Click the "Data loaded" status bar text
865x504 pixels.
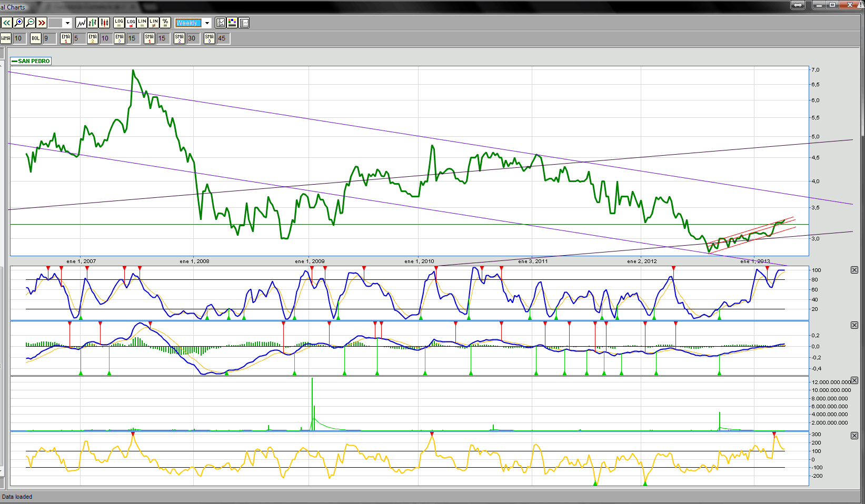click(x=17, y=497)
